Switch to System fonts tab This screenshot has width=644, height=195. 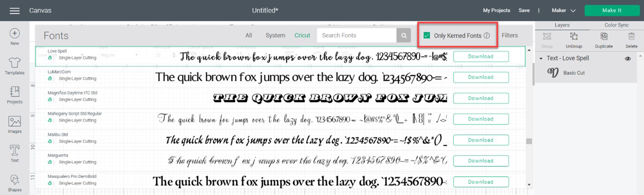point(275,35)
